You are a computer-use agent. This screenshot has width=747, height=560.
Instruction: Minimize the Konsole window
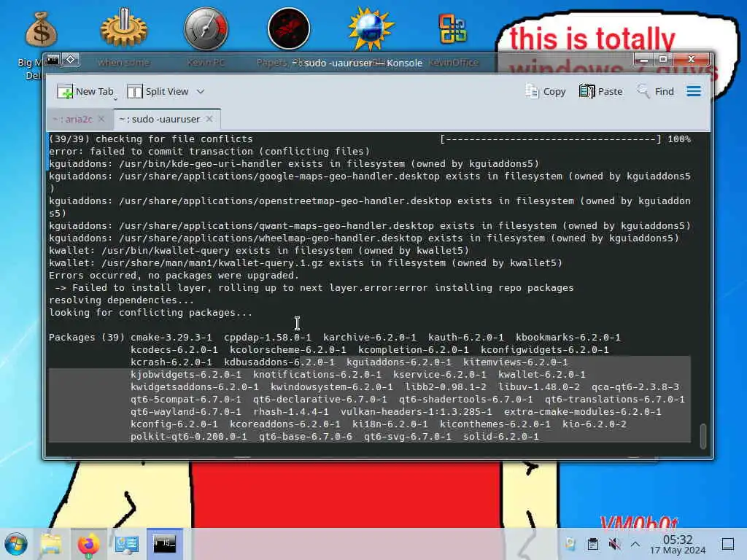pos(643,60)
